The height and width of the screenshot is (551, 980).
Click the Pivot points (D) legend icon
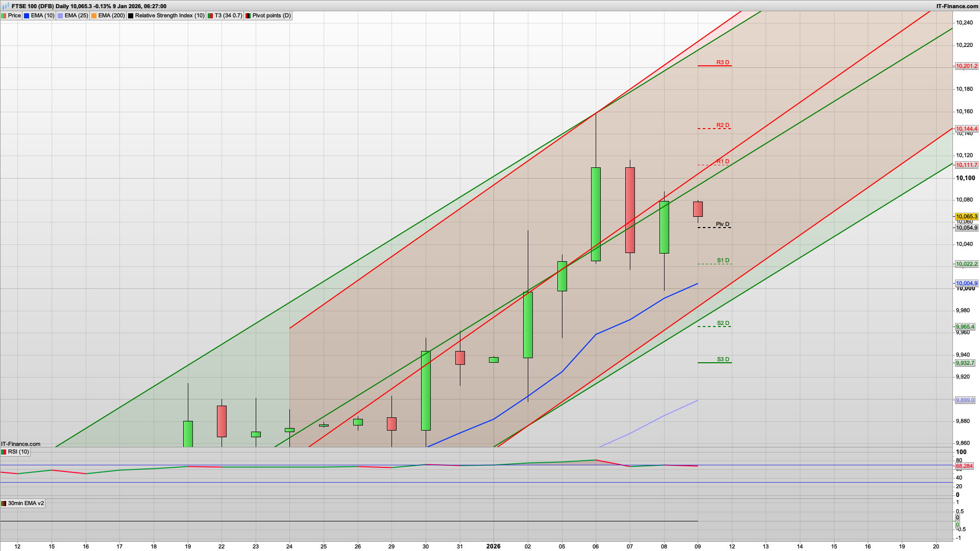point(248,15)
